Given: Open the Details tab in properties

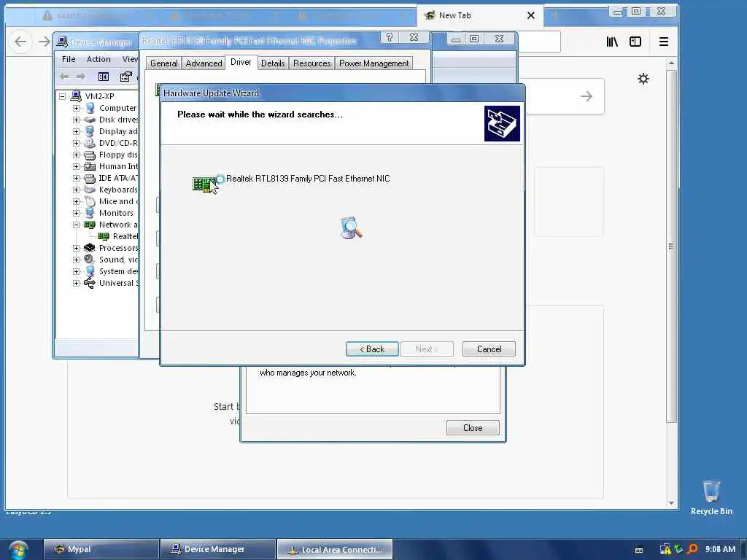Looking at the screenshot, I should (x=273, y=63).
